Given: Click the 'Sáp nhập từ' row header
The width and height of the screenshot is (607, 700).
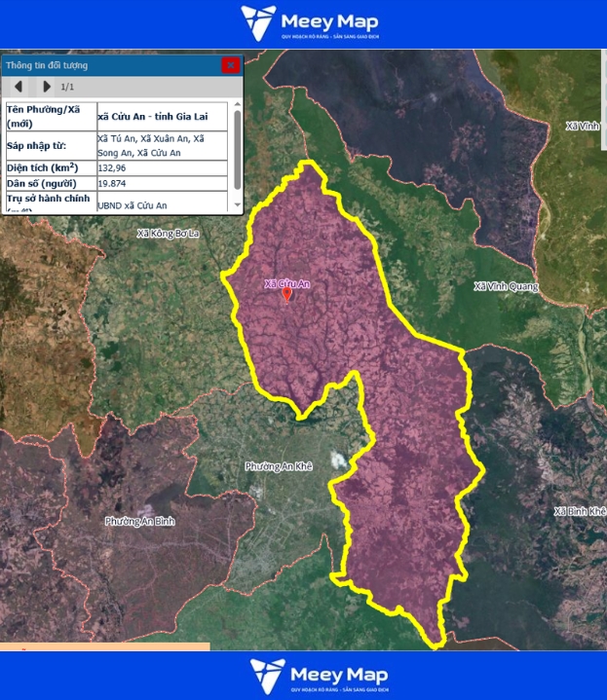Looking at the screenshot, I should pos(50,145).
